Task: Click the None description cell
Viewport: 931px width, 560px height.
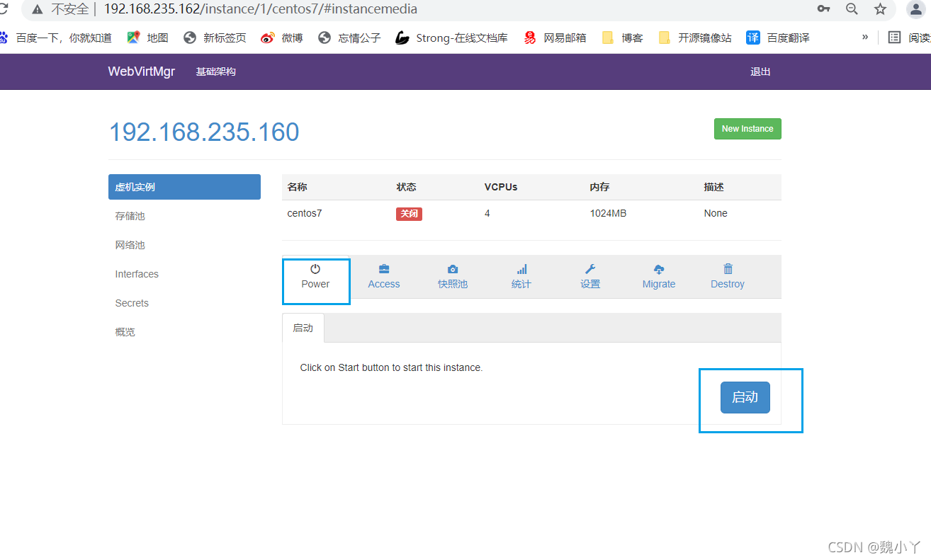Action: click(716, 213)
